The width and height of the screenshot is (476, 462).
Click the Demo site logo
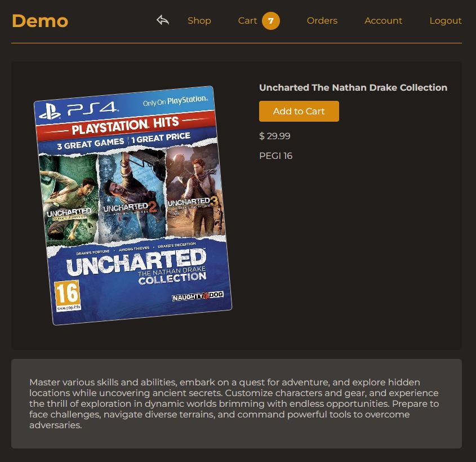pos(40,21)
